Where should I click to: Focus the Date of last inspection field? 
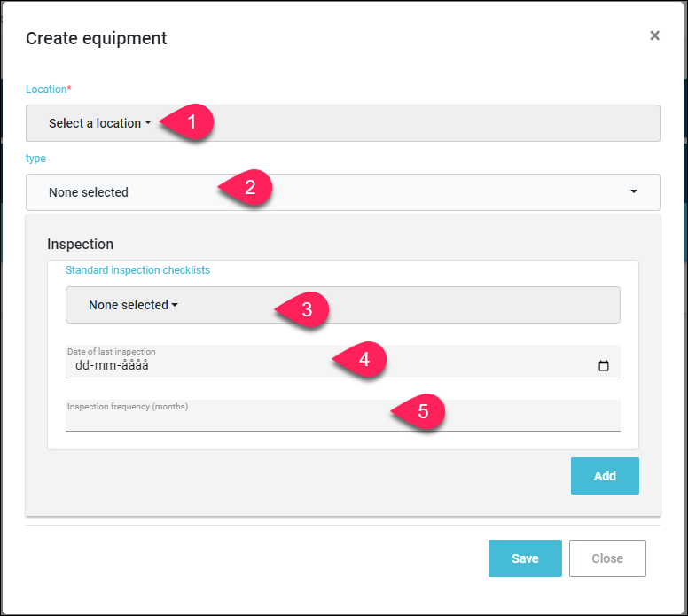(343, 362)
